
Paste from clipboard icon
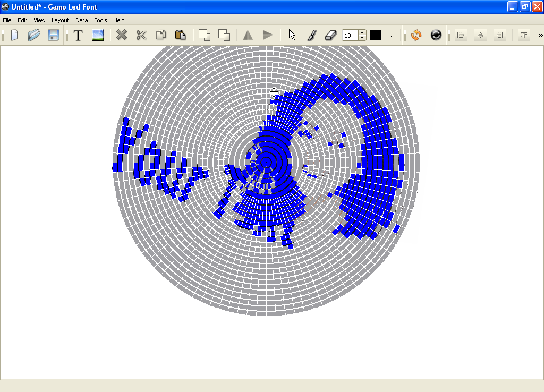[180, 35]
